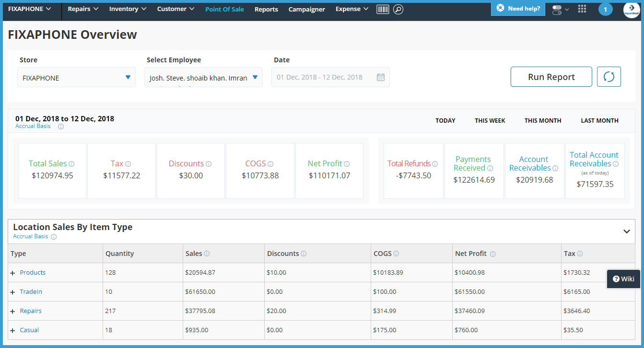Click Products sales value $20594.87

coord(200,273)
